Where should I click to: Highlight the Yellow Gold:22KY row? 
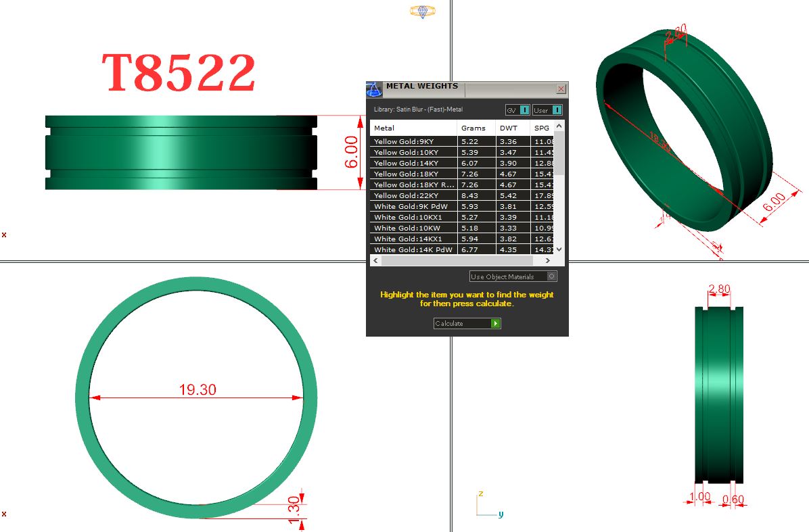(x=413, y=195)
